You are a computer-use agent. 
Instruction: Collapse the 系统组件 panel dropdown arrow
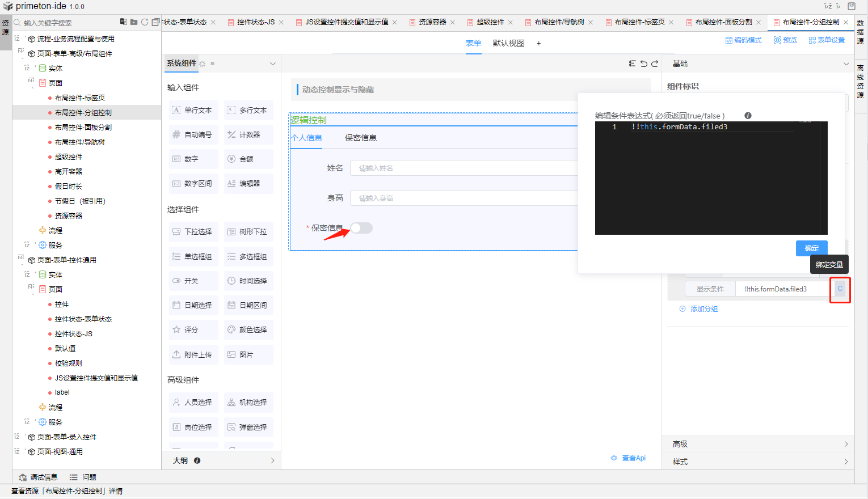(272, 64)
